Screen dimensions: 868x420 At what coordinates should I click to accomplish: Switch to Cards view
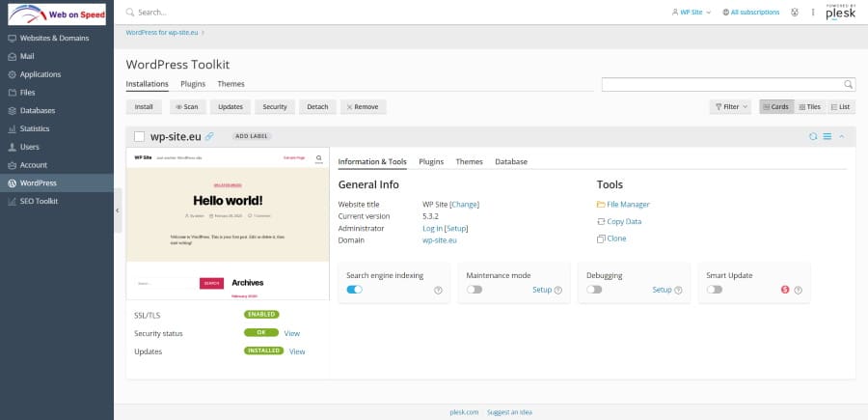(776, 107)
